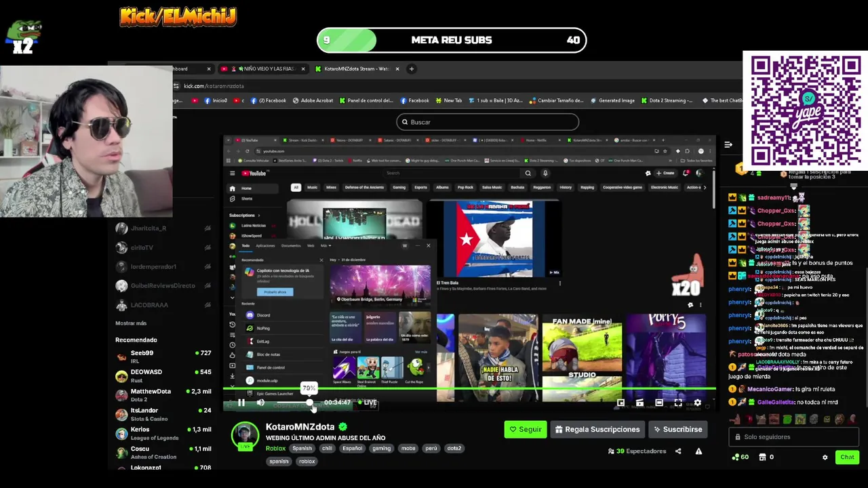Open the Cambiar Tamaño de bookmark
Viewport: 868px width, 488px height.
click(556, 100)
